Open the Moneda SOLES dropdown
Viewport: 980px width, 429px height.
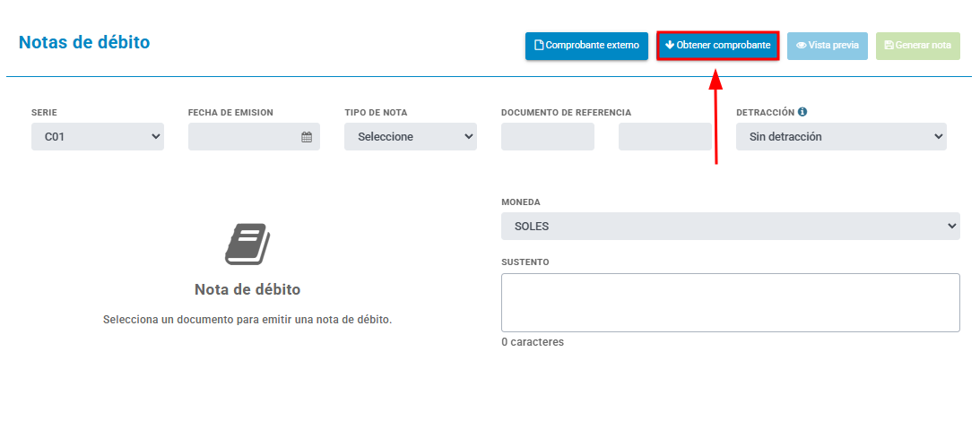[731, 226]
